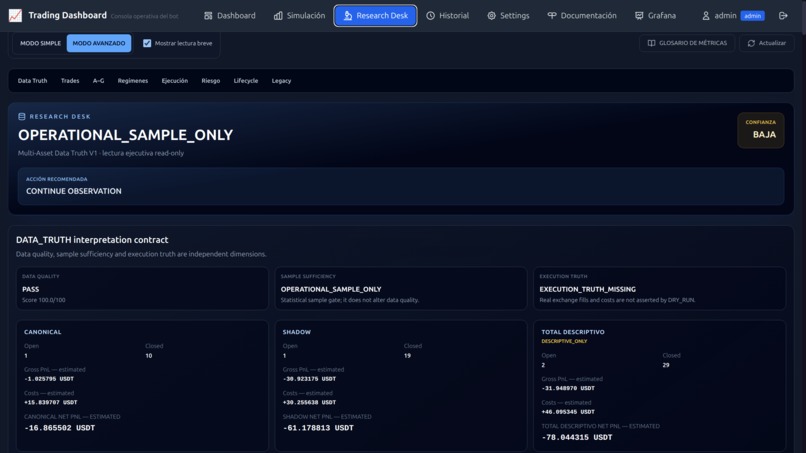This screenshot has width=806, height=453.
Task: Go to the Legacy section tab
Action: [x=281, y=81]
